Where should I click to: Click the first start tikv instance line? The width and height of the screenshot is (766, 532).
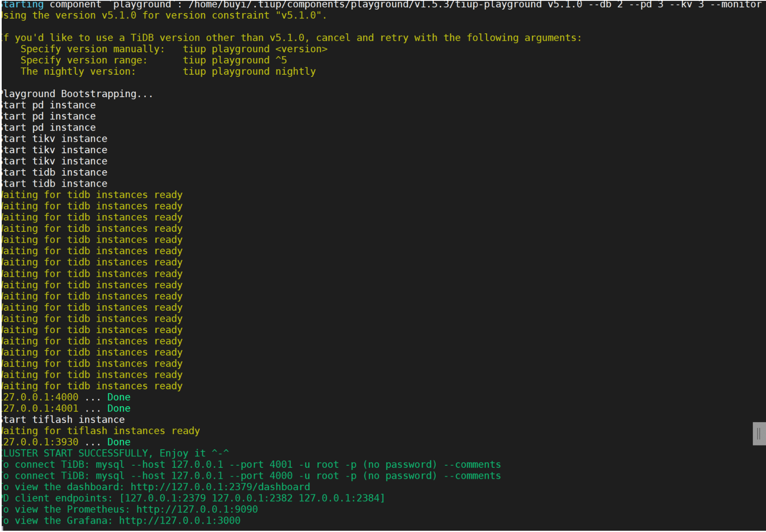(x=54, y=138)
